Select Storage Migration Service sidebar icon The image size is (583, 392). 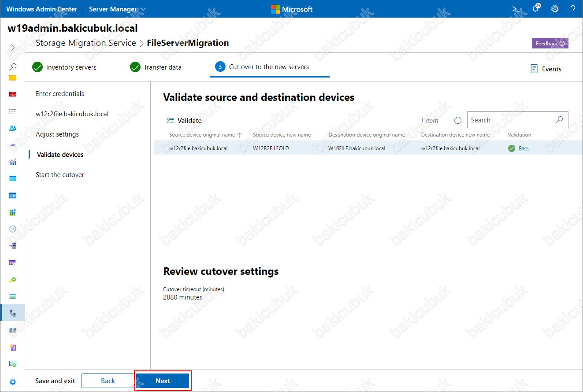point(13,313)
